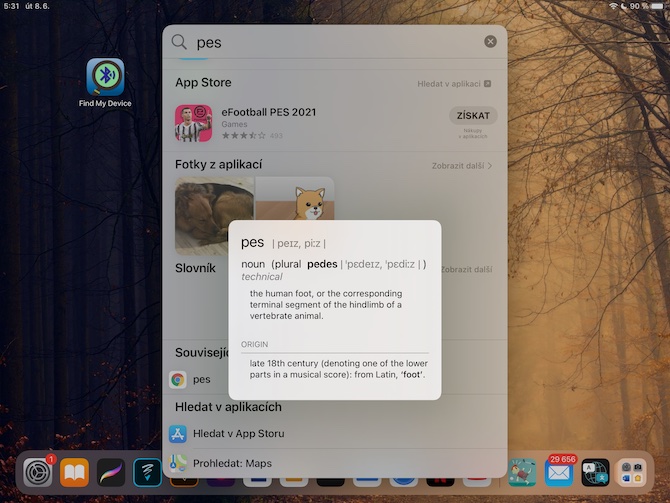Open the Vectornator app in the dock
This screenshot has width=670, height=503.
[x=147, y=473]
